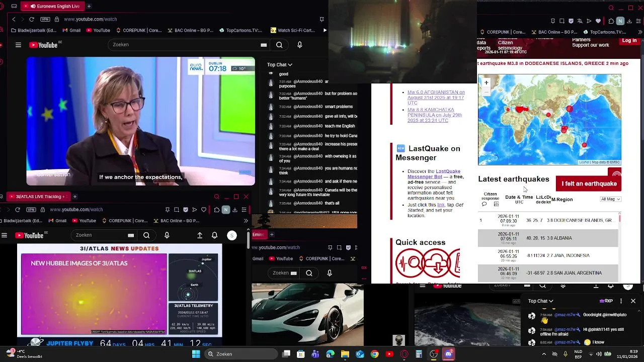Click Windows taskbar Zoeken search box
This screenshot has width=644, height=362.
pos(240,354)
